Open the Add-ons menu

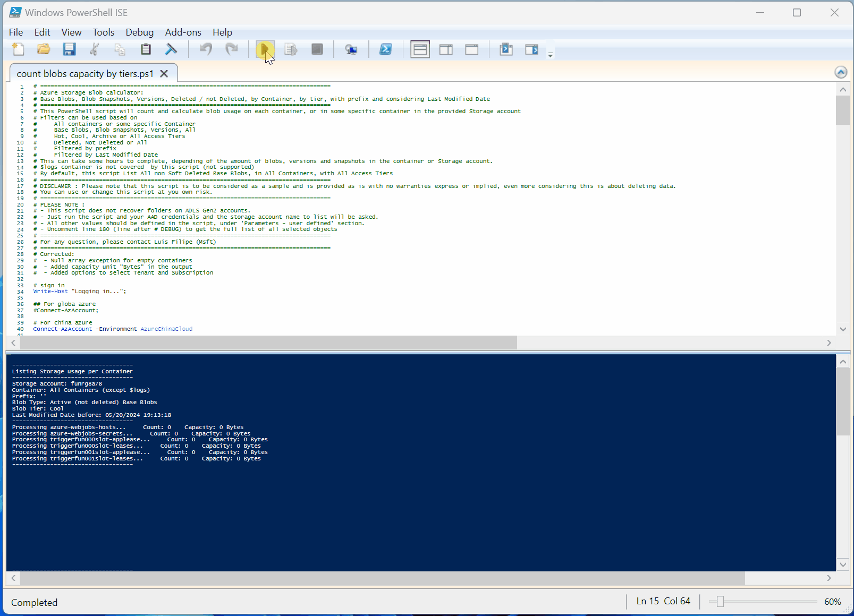[x=183, y=32]
